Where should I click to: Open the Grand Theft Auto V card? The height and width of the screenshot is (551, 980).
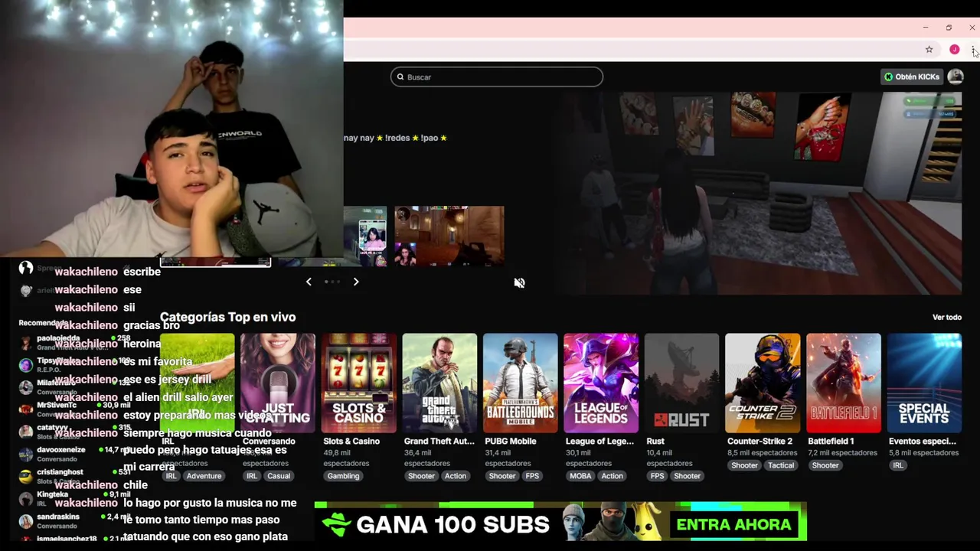[439, 383]
